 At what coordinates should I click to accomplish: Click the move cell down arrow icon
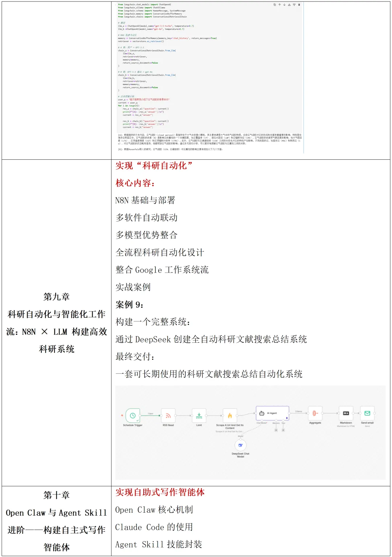coord(284,5)
